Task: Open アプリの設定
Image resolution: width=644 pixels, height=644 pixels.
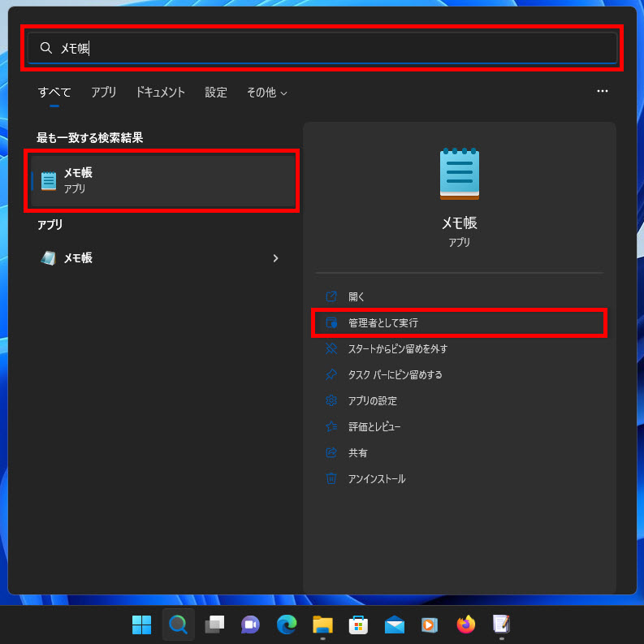Action: (372, 401)
